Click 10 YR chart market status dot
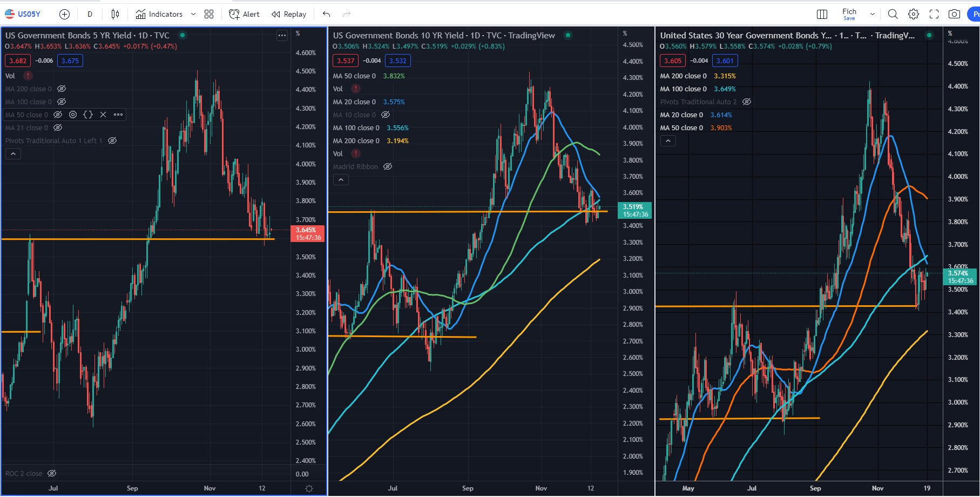 567,35
